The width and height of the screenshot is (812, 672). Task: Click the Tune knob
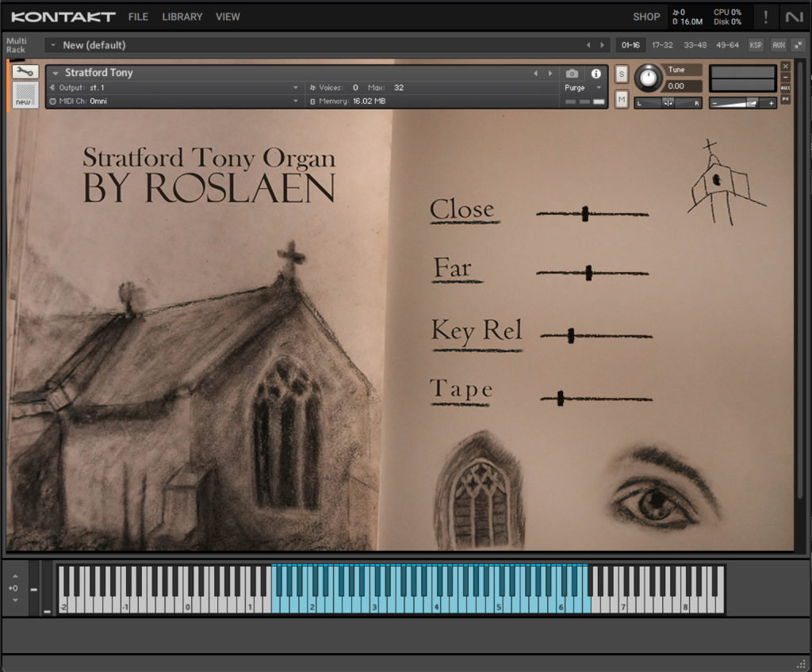pyautogui.click(x=648, y=78)
